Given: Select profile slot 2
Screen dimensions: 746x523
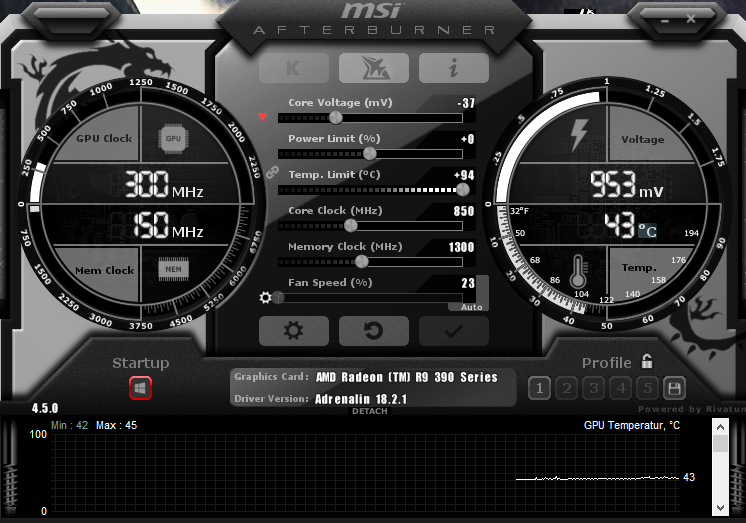Looking at the screenshot, I should pyautogui.click(x=567, y=388).
